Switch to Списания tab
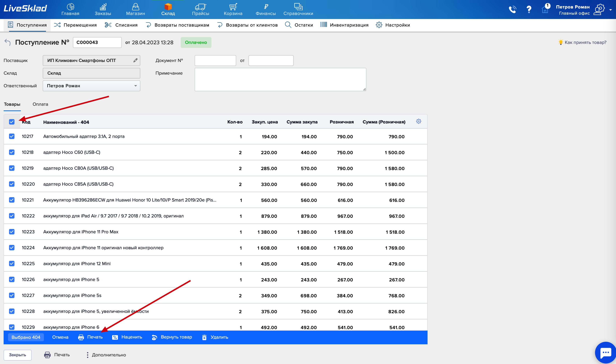 (121, 25)
